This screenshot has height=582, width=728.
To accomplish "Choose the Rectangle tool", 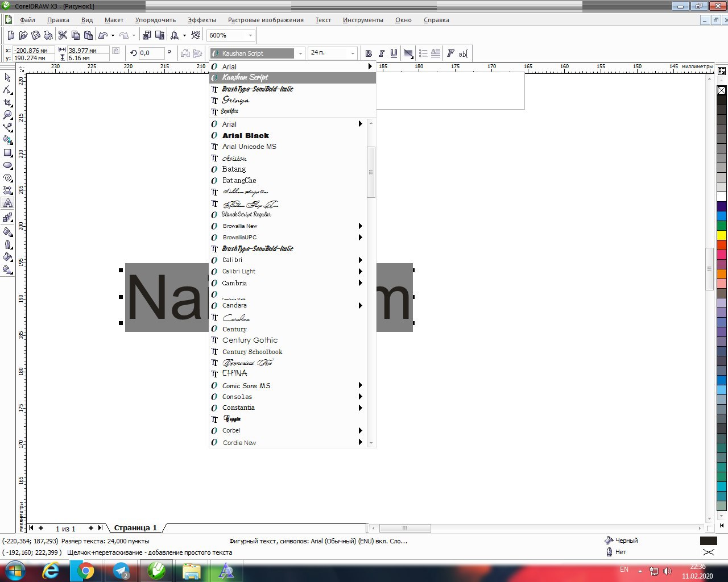I will click(8, 153).
